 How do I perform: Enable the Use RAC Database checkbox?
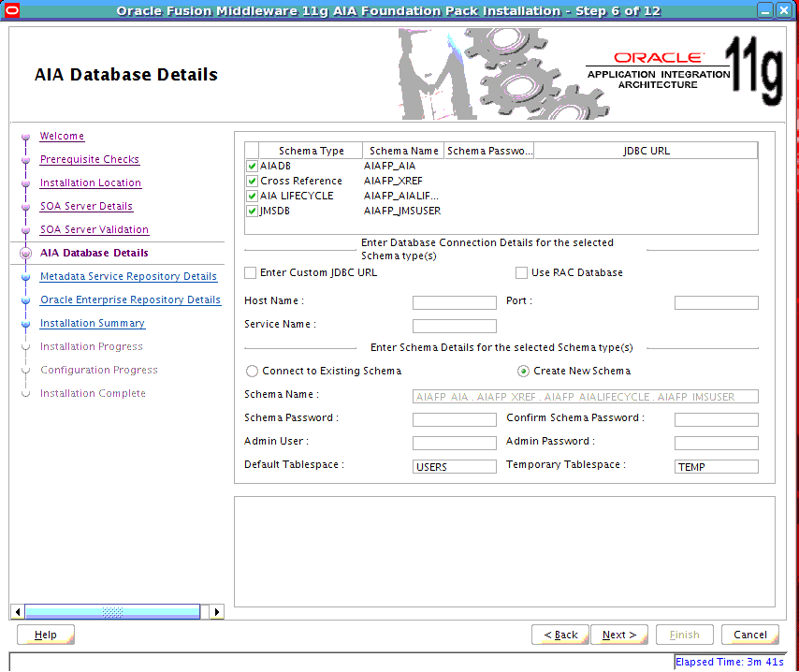tap(521, 272)
